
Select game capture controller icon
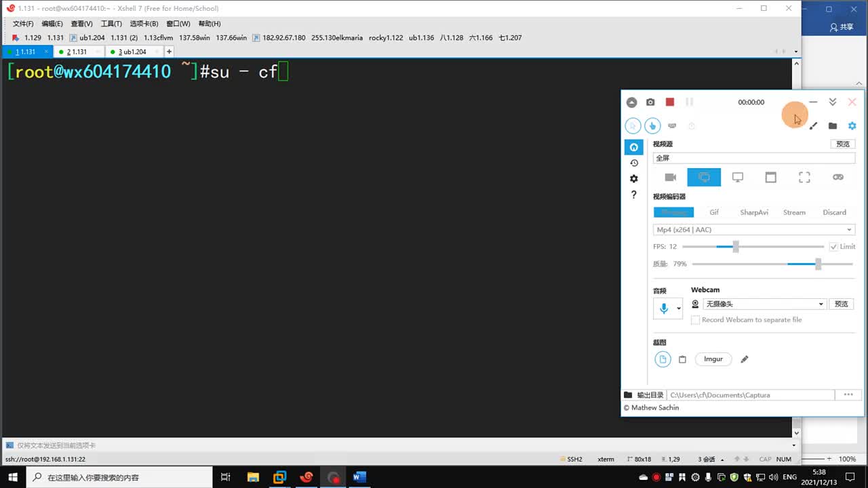click(x=838, y=177)
